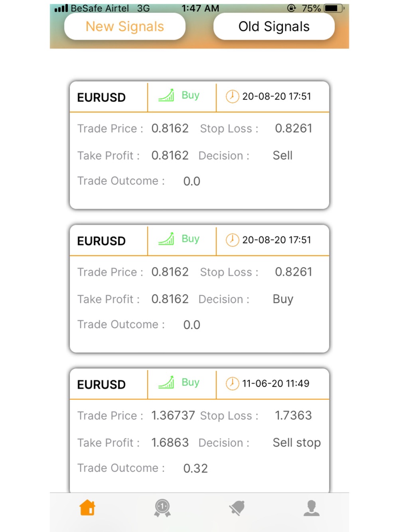Tap the Sell decision value in first card
The height and width of the screenshot is (532, 399).
click(x=282, y=156)
